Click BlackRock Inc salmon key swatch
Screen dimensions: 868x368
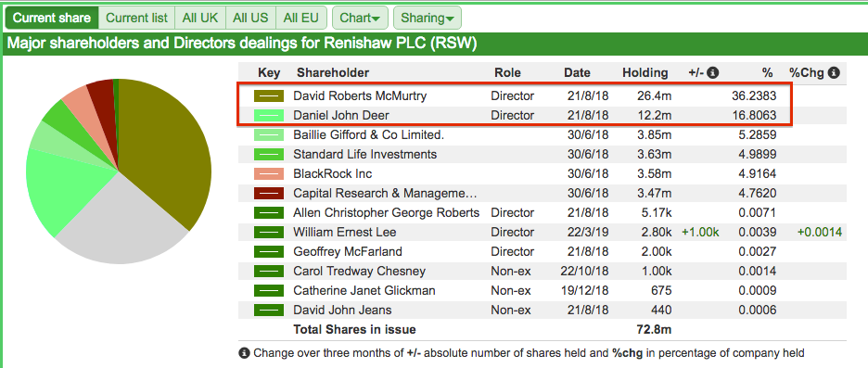click(269, 173)
